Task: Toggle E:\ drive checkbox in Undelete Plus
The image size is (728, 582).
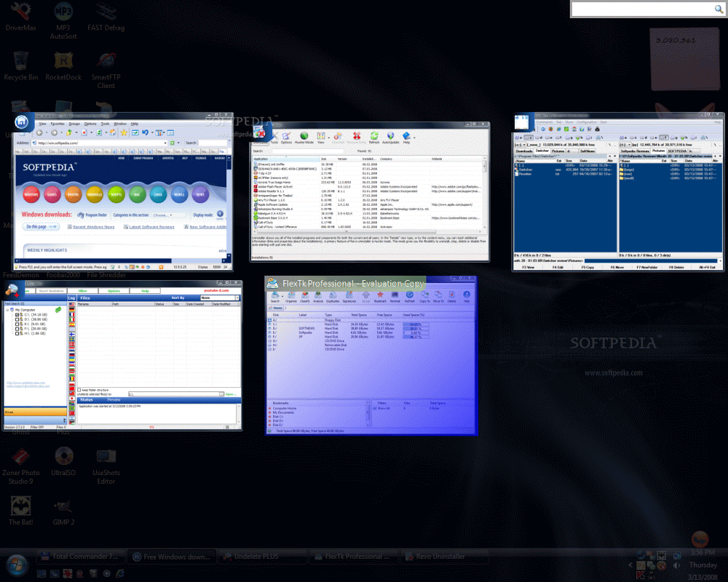Action: [17, 324]
